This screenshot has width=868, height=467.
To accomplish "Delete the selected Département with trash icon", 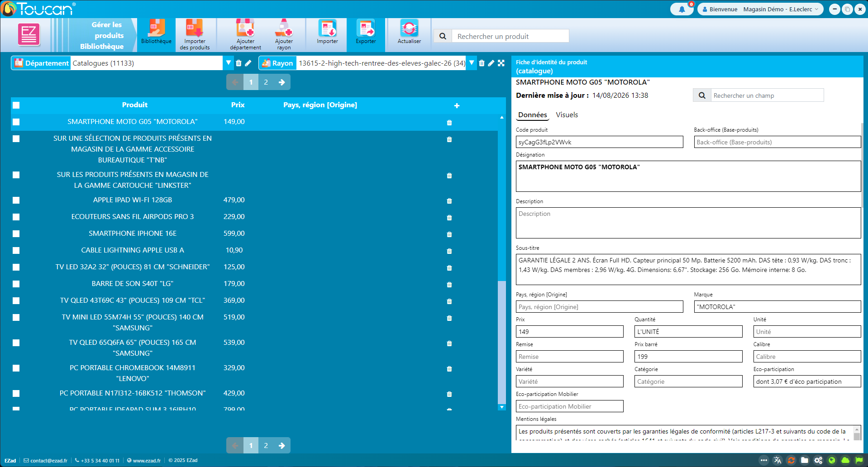I will click(x=238, y=63).
